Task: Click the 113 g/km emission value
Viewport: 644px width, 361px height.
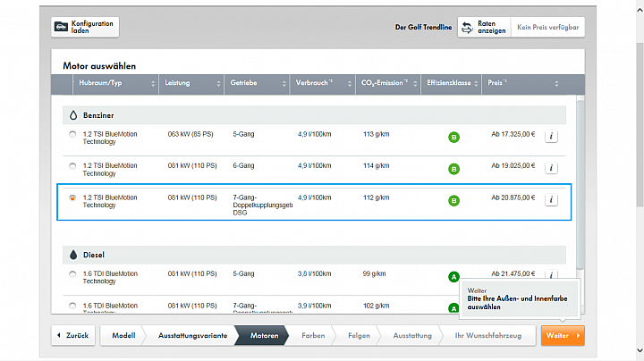Action: point(377,134)
